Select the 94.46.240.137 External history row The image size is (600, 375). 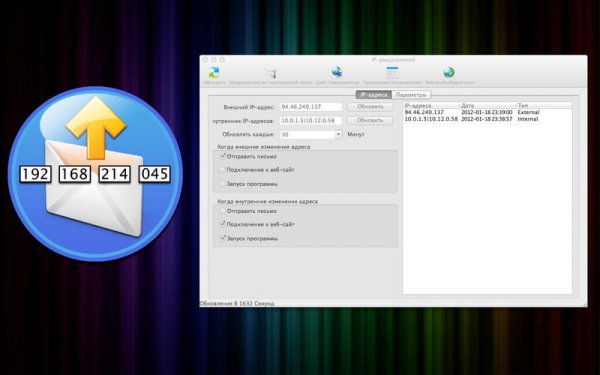point(488,112)
